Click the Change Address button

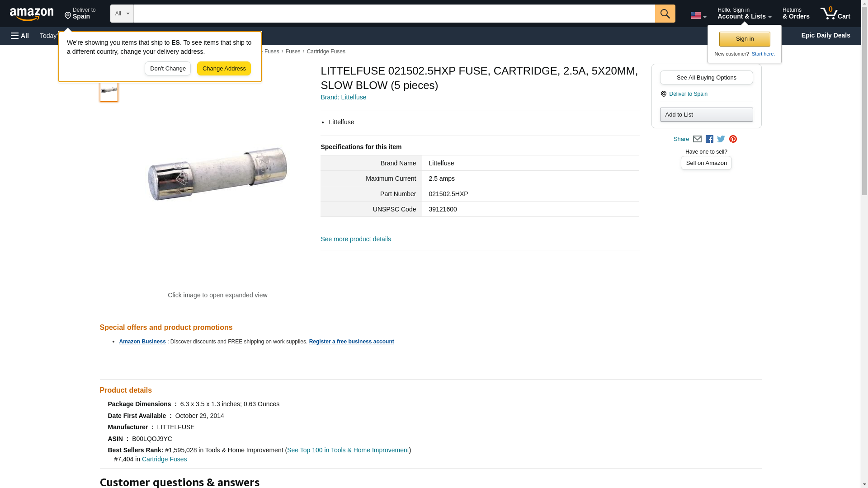point(224,69)
